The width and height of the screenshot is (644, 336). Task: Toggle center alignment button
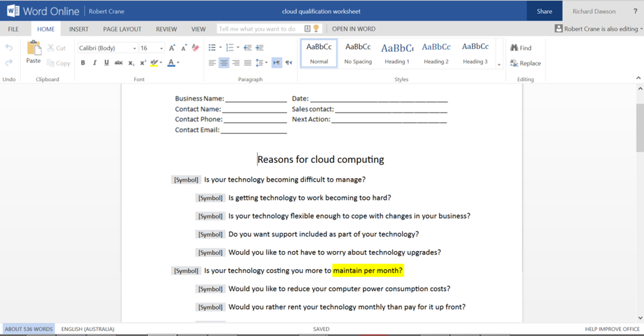[224, 63]
